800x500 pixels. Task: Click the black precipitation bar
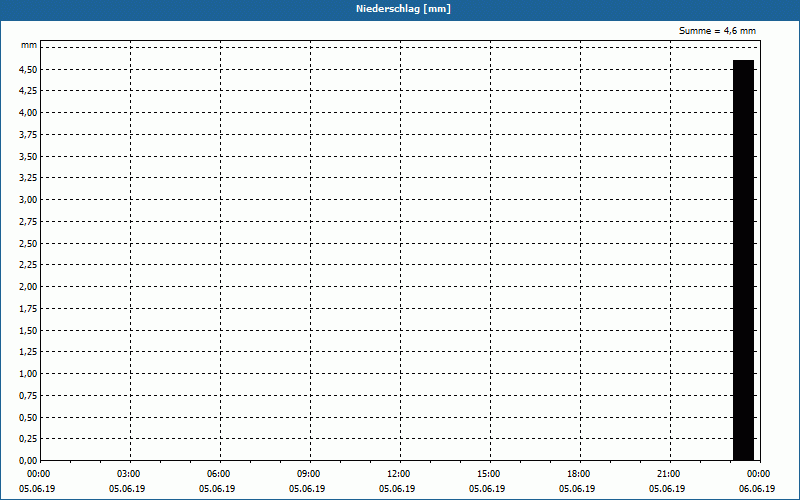(743, 260)
